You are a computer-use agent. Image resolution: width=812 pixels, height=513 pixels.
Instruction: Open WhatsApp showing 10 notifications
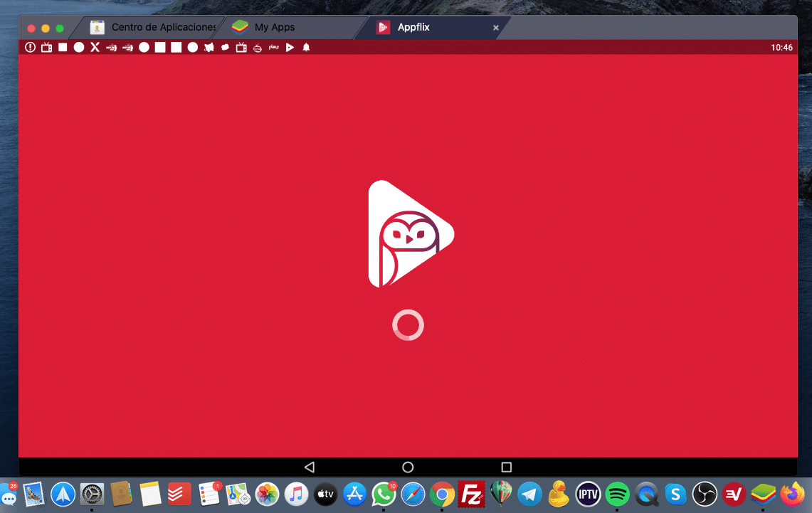click(384, 494)
